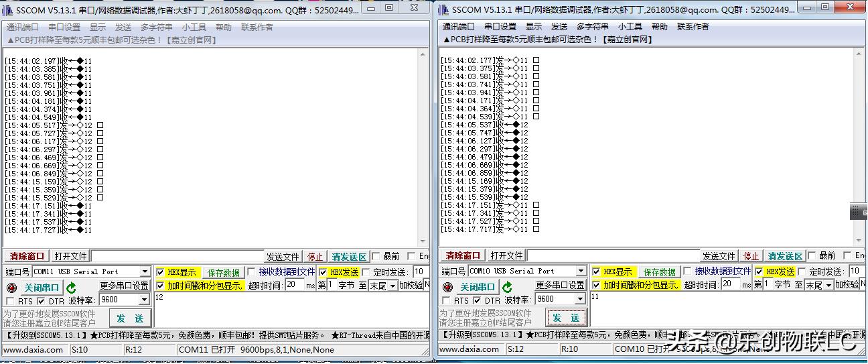Click www.daxia.com in the left window status bar
Image resolution: width=868 pixels, height=364 pixels.
point(33,350)
